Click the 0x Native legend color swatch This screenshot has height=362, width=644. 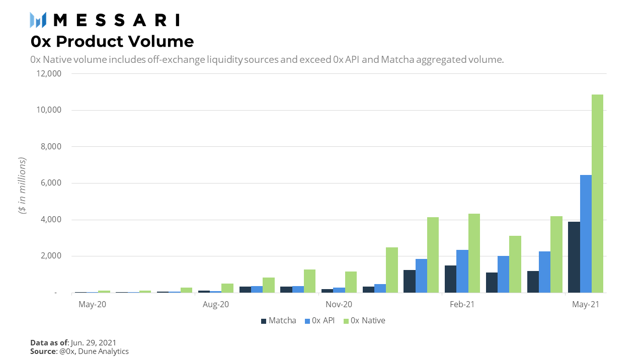coord(346,321)
